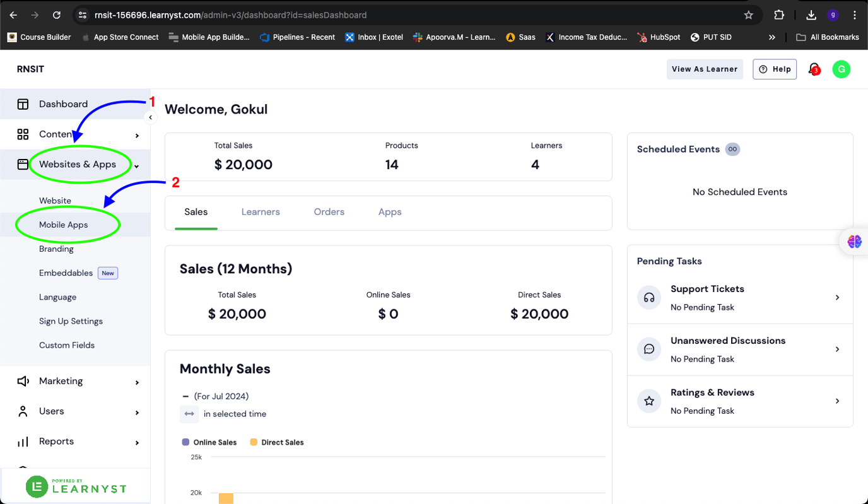The height and width of the screenshot is (504, 868).
Task: Click the Help button
Action: click(775, 69)
